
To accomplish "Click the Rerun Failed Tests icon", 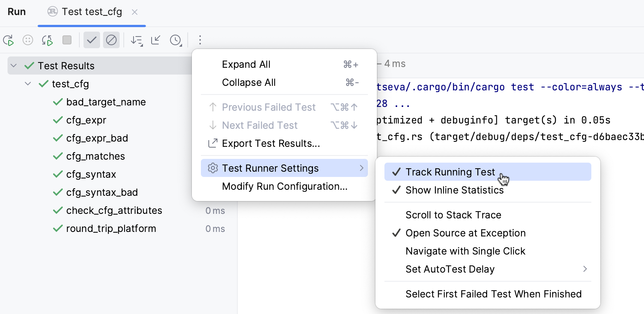I will click(47, 40).
